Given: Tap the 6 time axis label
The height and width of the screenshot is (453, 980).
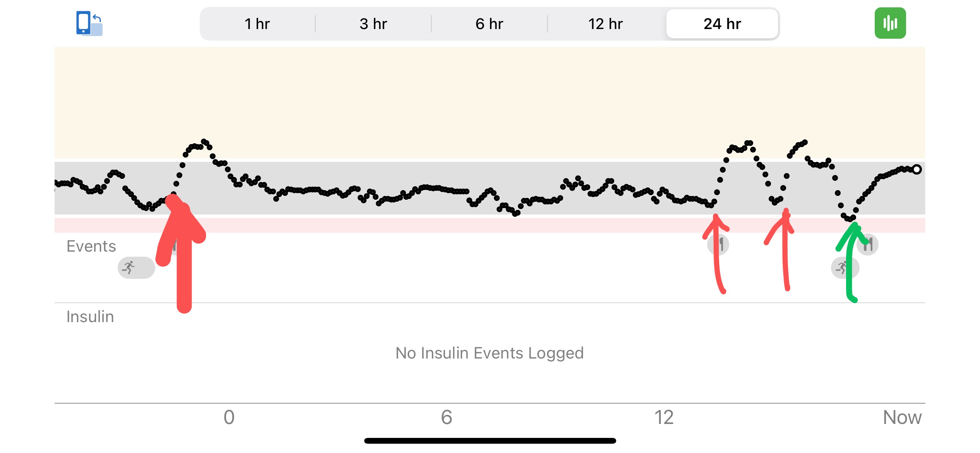Looking at the screenshot, I should (446, 417).
